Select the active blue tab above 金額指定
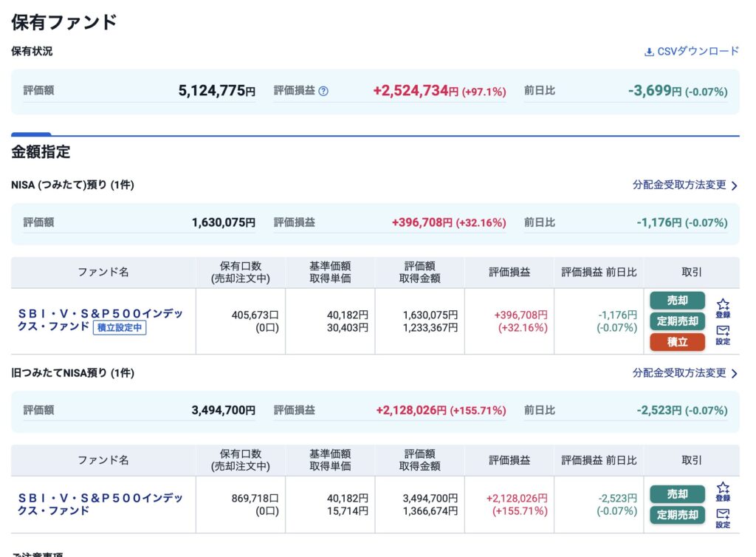This screenshot has width=756, height=557. click(x=31, y=134)
